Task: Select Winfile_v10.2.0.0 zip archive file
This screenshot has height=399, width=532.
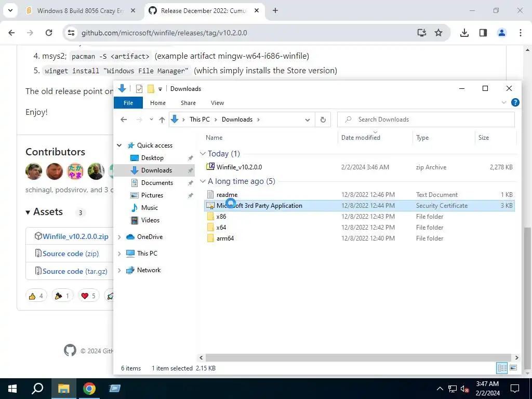Action: [360, 167]
